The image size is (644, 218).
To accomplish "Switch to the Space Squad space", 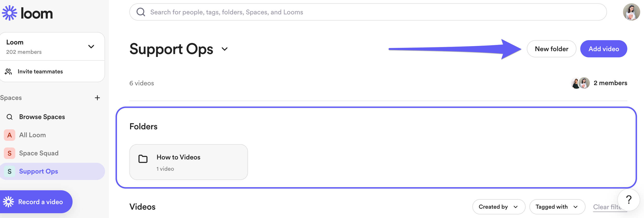I will 38,153.
